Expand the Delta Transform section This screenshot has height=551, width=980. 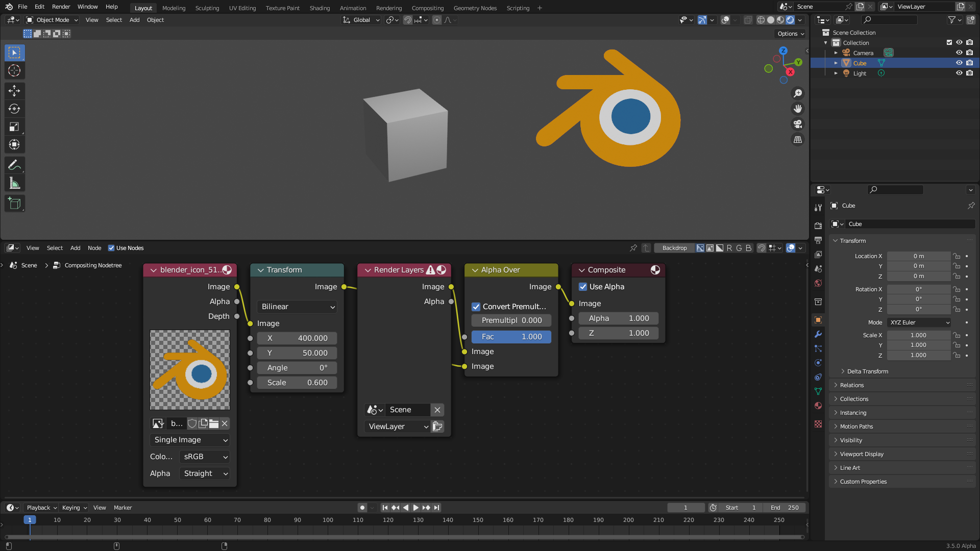coord(868,371)
